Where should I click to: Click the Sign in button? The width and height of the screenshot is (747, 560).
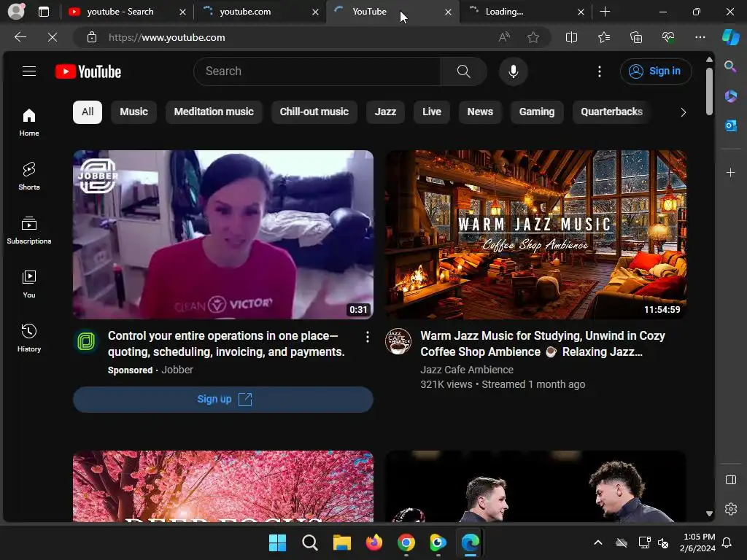(x=656, y=71)
